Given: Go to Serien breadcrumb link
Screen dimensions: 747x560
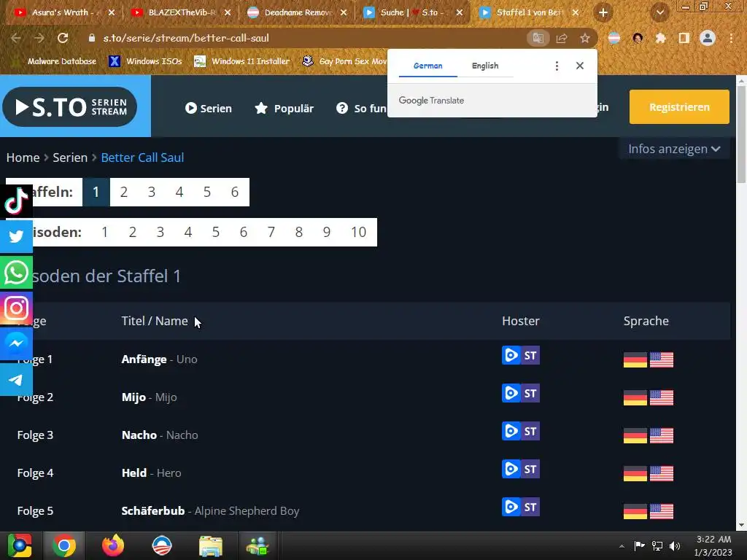Looking at the screenshot, I should point(70,157).
